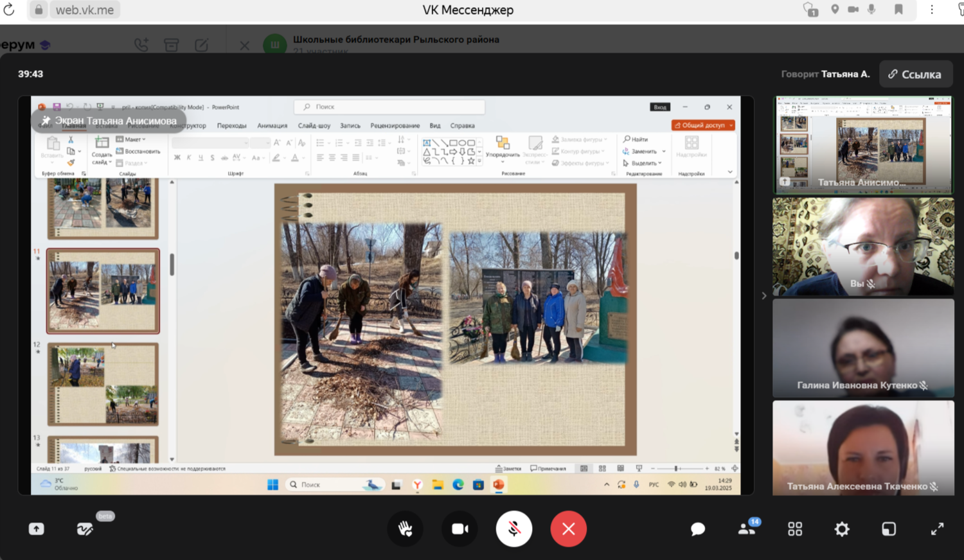Minimize the call to a small window
This screenshot has height=560, width=964.
(x=889, y=529)
